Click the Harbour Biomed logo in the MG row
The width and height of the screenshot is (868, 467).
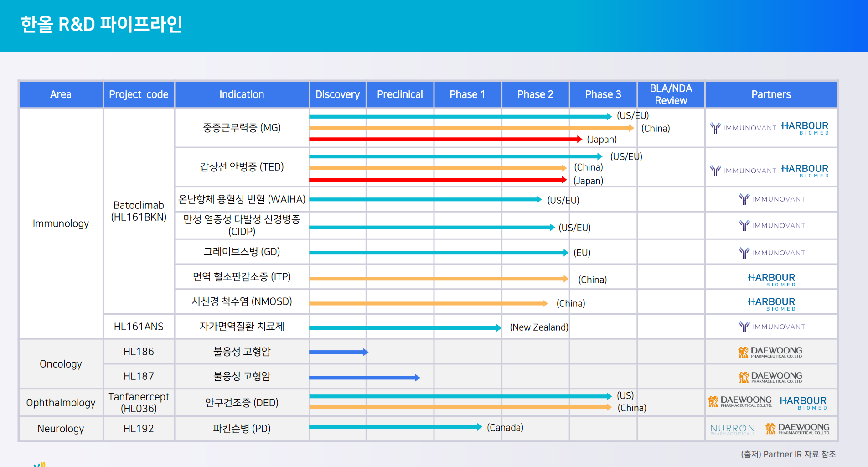tap(805, 128)
